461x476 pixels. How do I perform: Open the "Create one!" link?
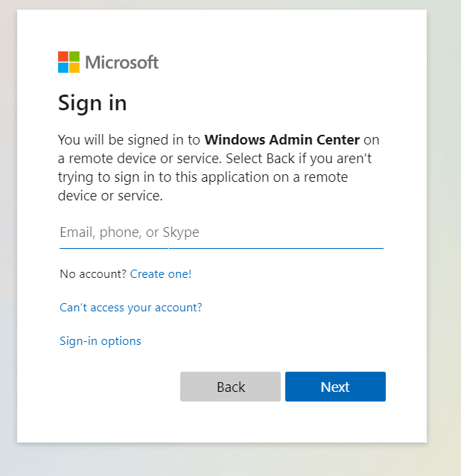point(161,274)
